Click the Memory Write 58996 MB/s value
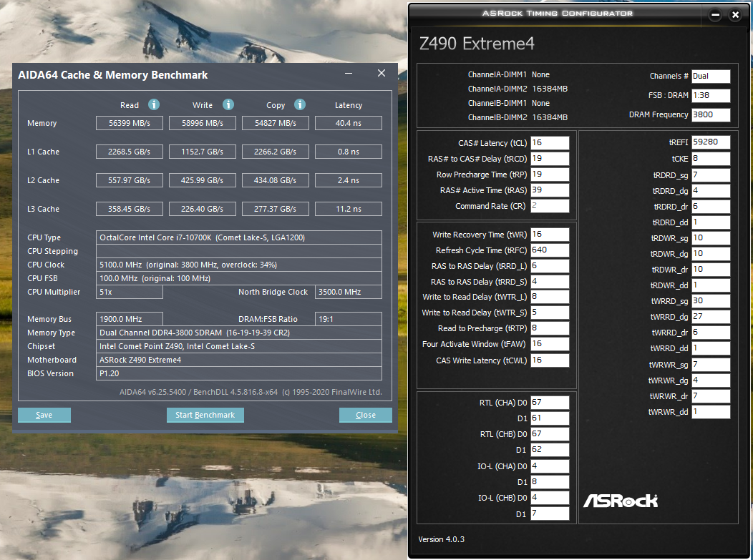The height and width of the screenshot is (560, 753). click(x=202, y=123)
